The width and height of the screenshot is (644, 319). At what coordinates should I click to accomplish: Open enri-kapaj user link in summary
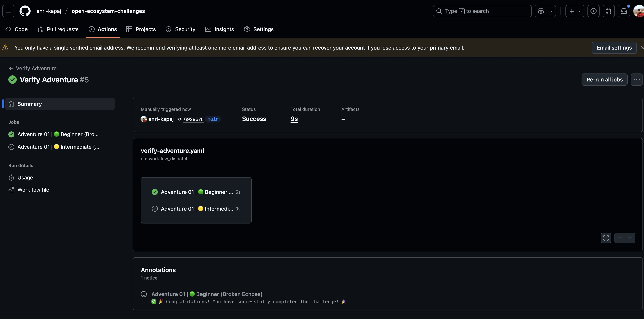click(161, 119)
